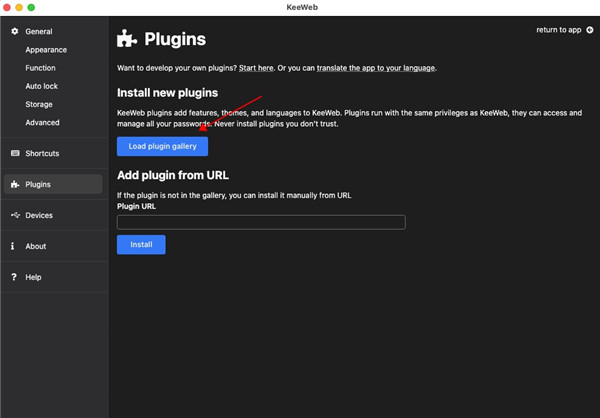
Task: Click the return to app arrow icon
Action: pyautogui.click(x=590, y=30)
